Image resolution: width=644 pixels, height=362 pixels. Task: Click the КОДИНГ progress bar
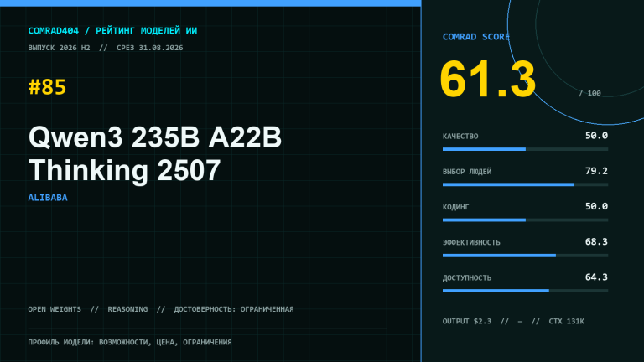525,220
